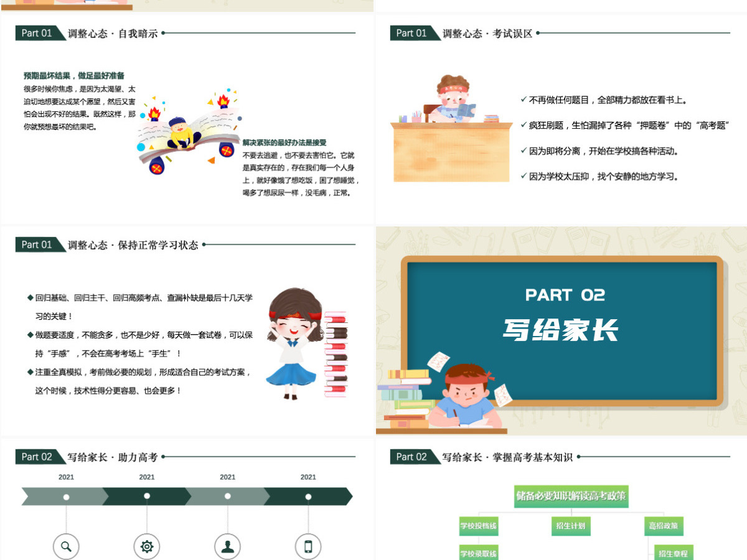This screenshot has width=747, height=560.
Task: Click the line 不再做任何题目，全部精力都放在看书上
Action: tap(608, 100)
